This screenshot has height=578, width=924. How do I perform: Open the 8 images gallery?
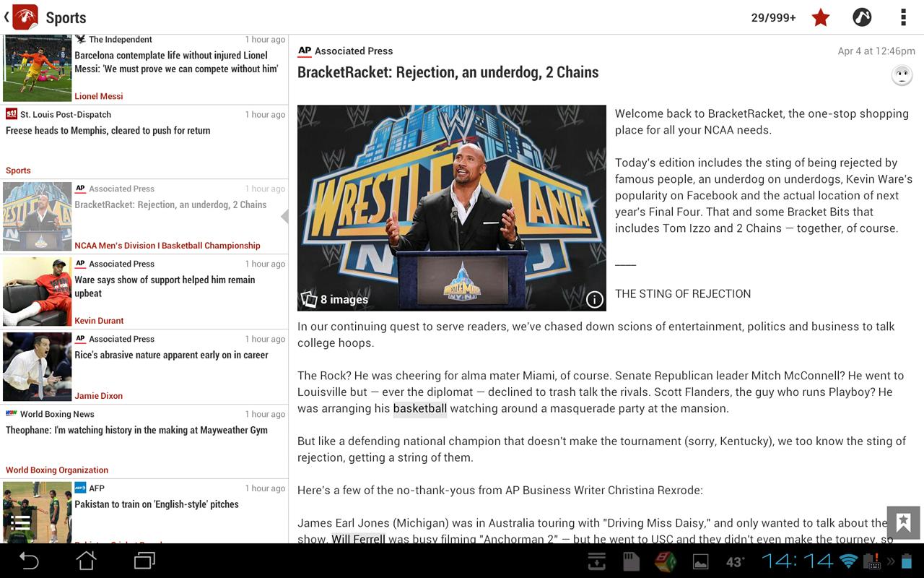[x=334, y=299]
